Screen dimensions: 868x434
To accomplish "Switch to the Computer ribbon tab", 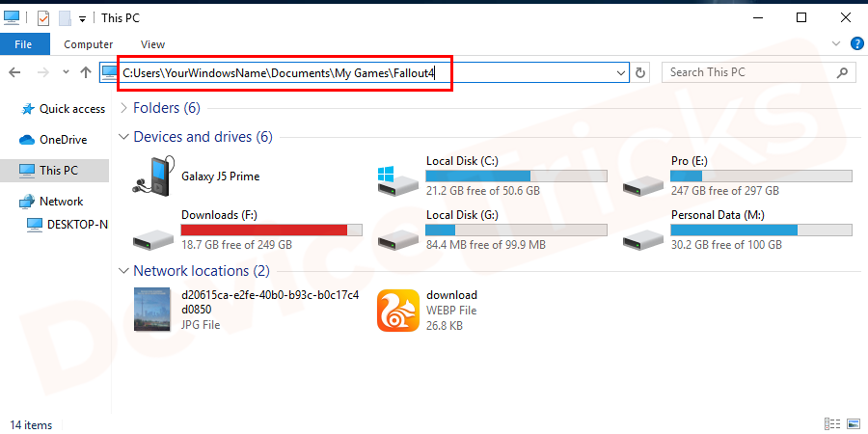I will 88,44.
